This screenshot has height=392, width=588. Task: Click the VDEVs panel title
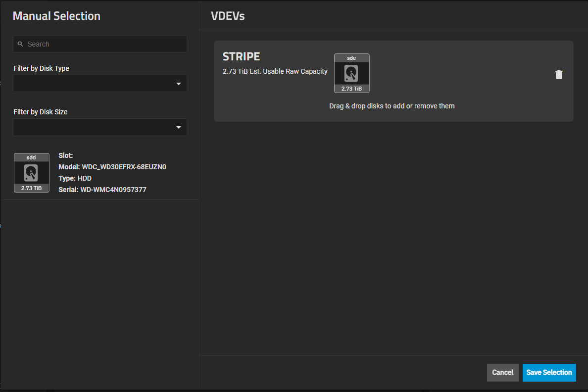tap(228, 16)
